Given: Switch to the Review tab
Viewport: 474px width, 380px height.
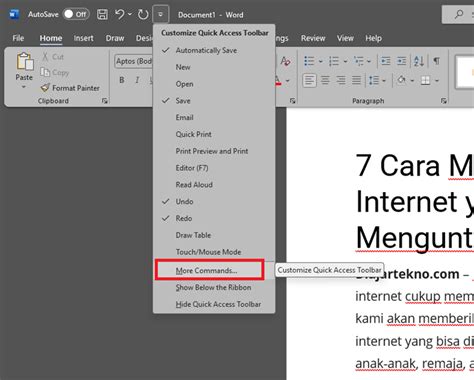Looking at the screenshot, I should tap(313, 38).
